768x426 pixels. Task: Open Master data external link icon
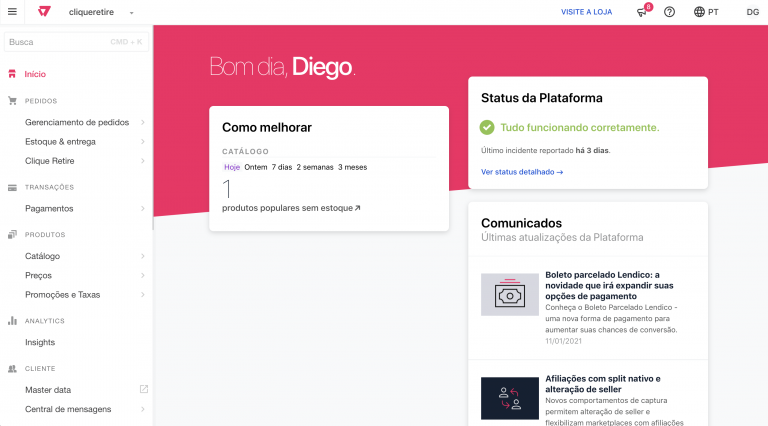pyautogui.click(x=143, y=389)
